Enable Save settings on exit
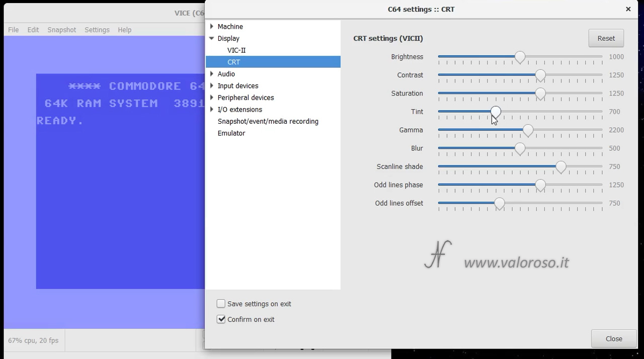644x359 pixels. (221, 303)
